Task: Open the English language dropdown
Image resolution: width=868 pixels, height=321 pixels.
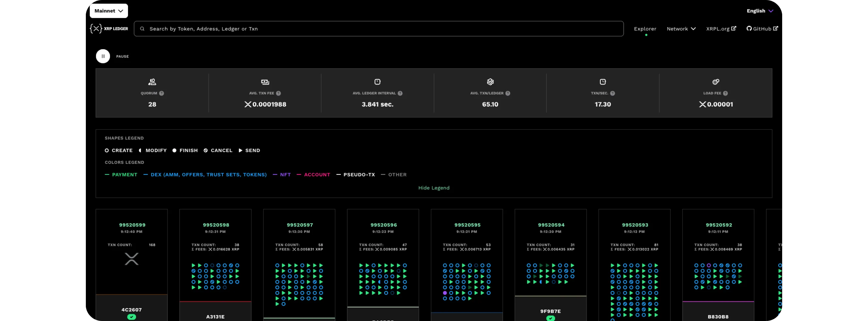Action: 760,11
